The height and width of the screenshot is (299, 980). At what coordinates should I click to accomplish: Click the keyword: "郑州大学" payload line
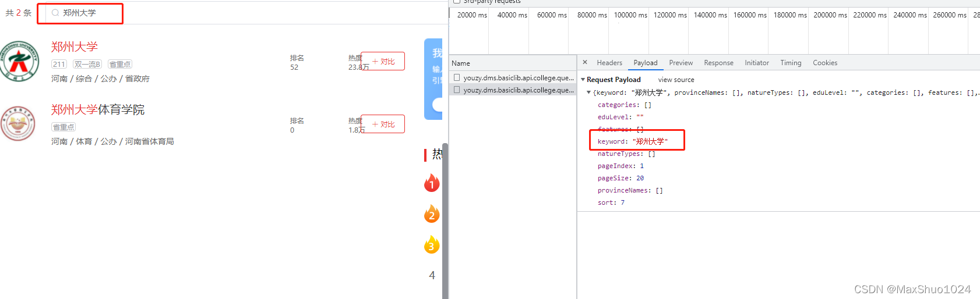pyautogui.click(x=633, y=141)
